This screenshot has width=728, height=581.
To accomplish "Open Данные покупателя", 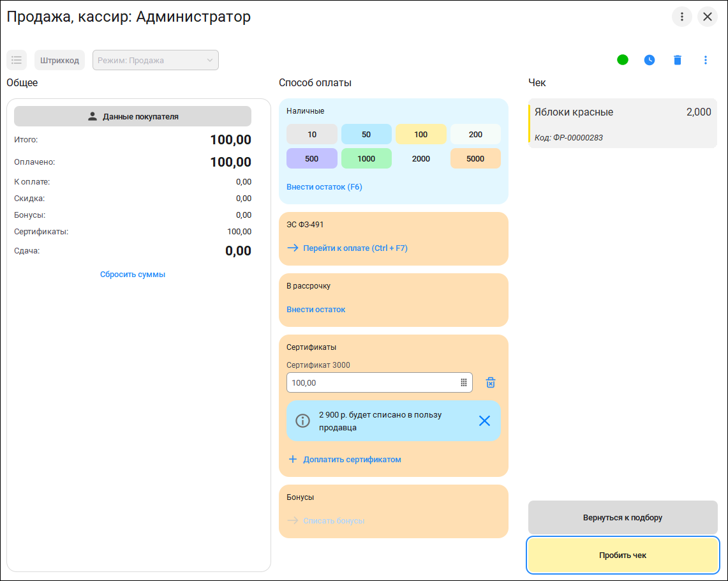I will tap(133, 117).
